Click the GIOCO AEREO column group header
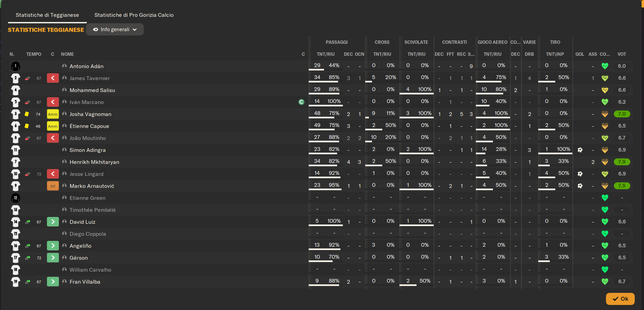 (x=493, y=42)
